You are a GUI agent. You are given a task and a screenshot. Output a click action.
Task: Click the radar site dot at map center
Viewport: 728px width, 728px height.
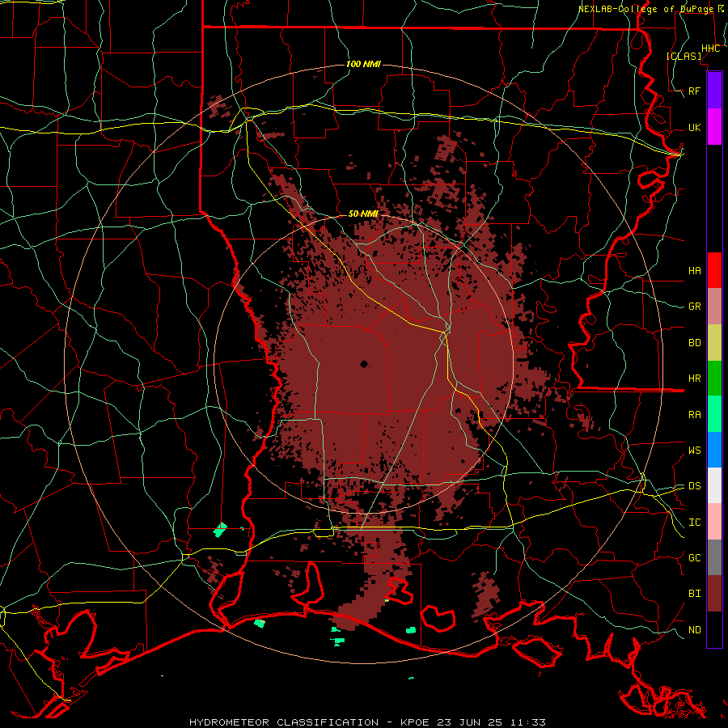(x=364, y=364)
